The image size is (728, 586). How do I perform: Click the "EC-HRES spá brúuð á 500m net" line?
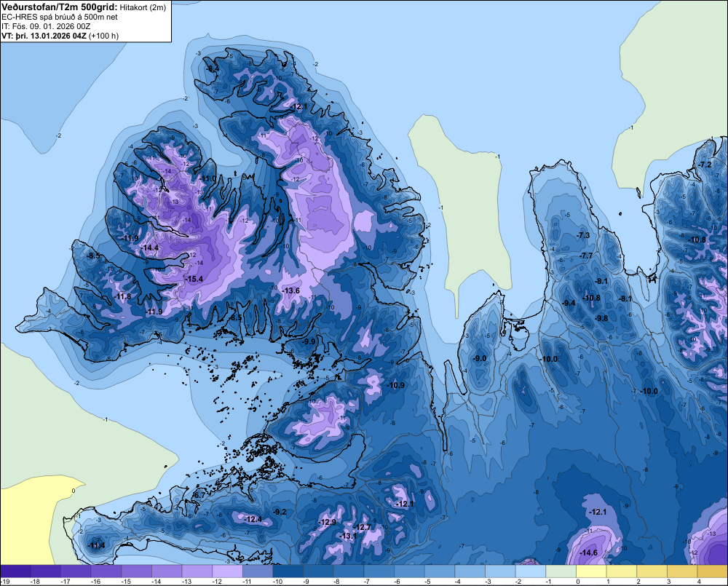tap(60, 17)
